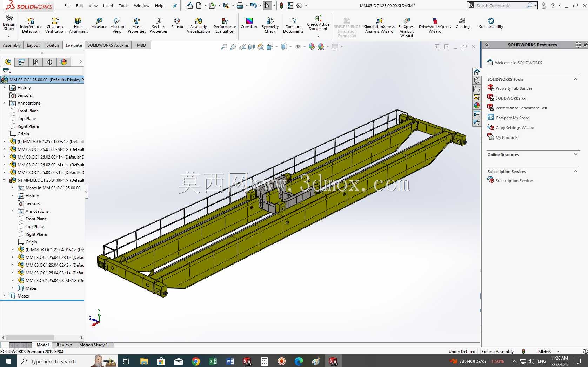The height and width of the screenshot is (367, 588).
Task: Open the File menu
Action: (x=67, y=6)
